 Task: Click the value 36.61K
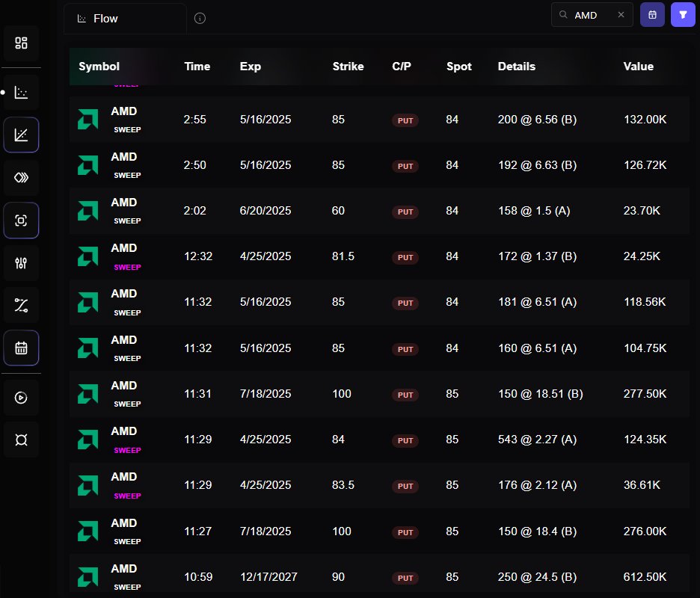tap(642, 484)
